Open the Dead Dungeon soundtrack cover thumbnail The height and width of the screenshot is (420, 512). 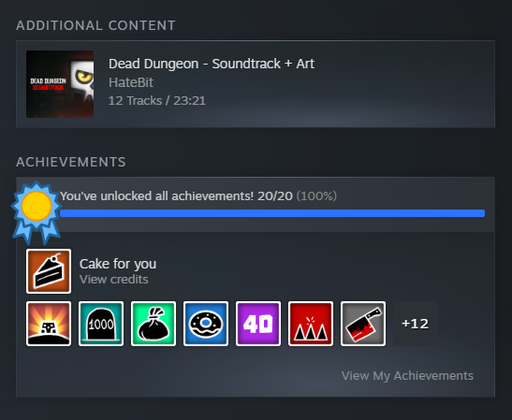click(x=60, y=84)
